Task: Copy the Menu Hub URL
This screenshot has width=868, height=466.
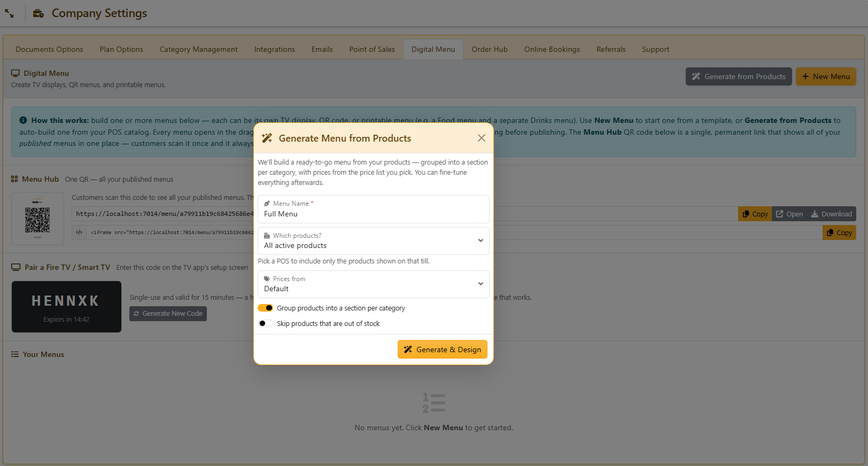Action: pyautogui.click(x=755, y=214)
